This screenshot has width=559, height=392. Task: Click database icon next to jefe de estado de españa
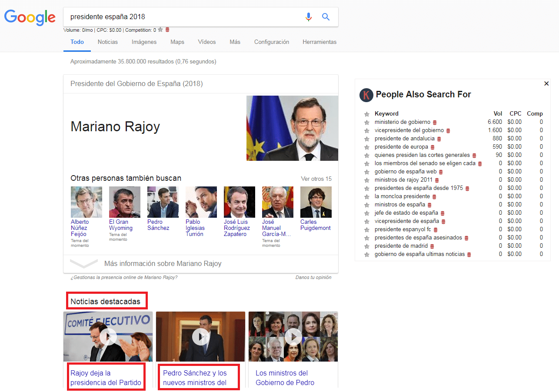click(443, 213)
